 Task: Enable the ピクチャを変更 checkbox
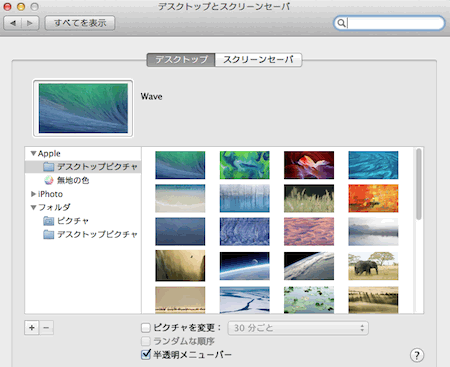(146, 328)
